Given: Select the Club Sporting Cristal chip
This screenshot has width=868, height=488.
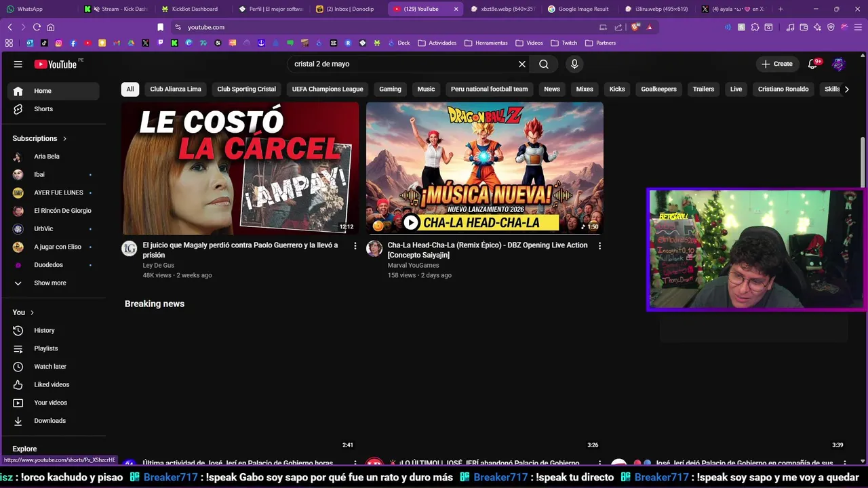Looking at the screenshot, I should point(247,89).
